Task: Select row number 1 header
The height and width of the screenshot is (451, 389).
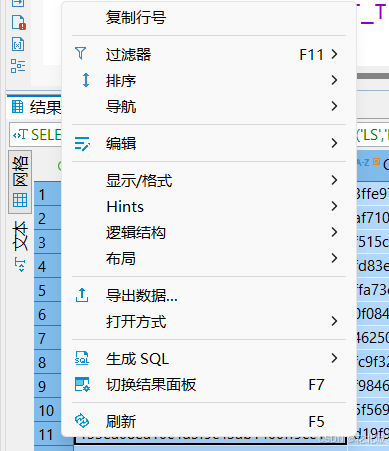Action: pyautogui.click(x=48, y=194)
